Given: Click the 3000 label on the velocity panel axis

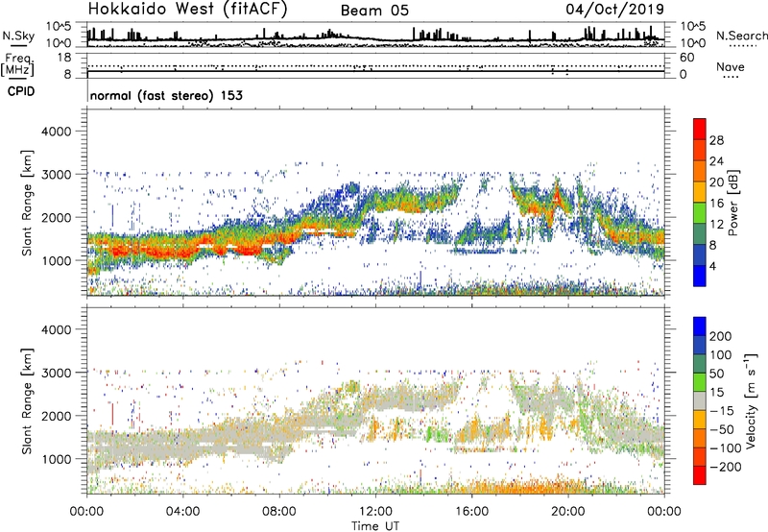Looking at the screenshot, I should (x=56, y=373).
